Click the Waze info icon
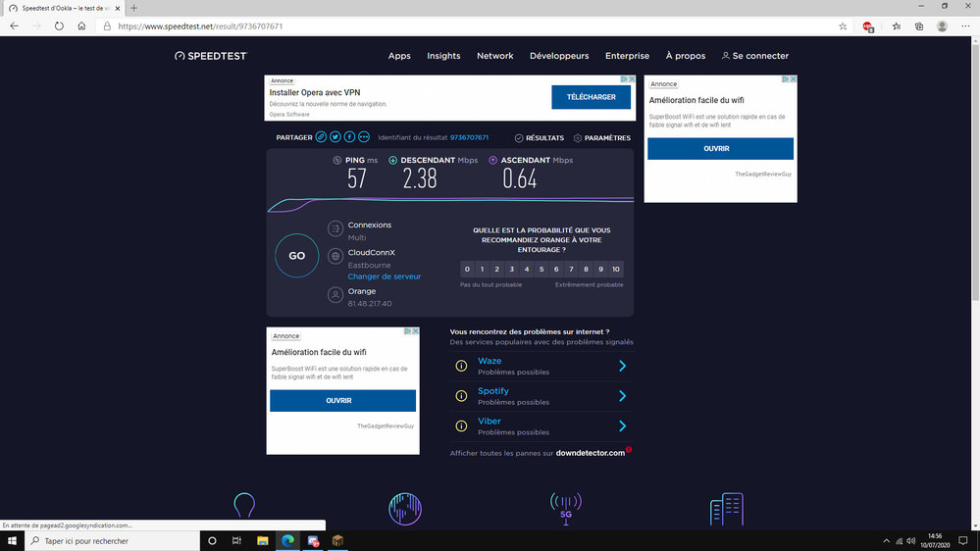 [461, 366]
